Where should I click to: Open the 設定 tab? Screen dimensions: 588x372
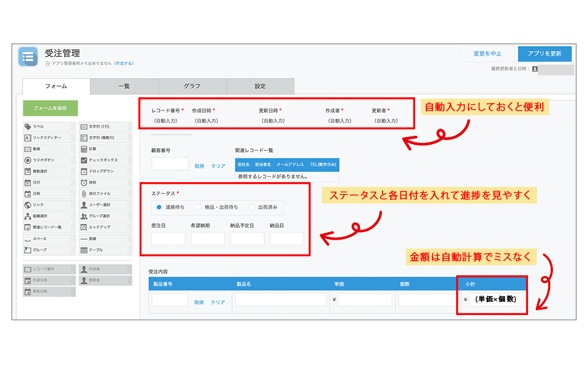[x=260, y=87]
